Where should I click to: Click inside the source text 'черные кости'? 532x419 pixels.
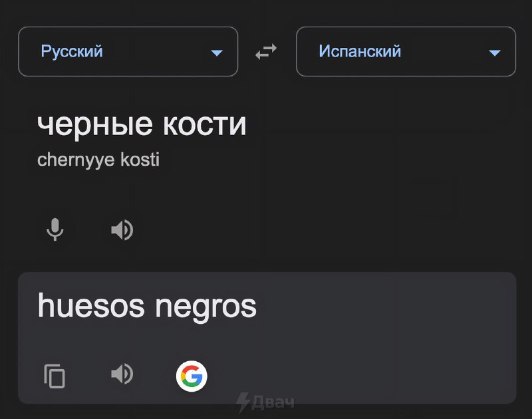point(143,124)
